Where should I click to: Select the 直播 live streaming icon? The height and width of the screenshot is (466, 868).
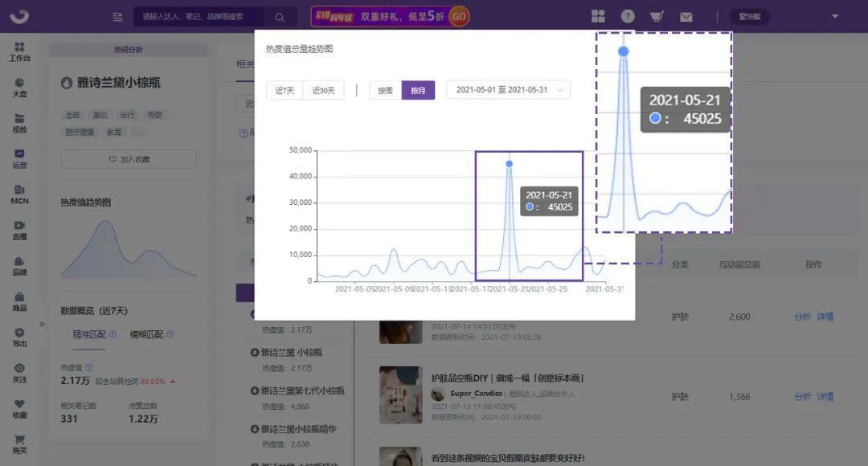[x=18, y=232]
